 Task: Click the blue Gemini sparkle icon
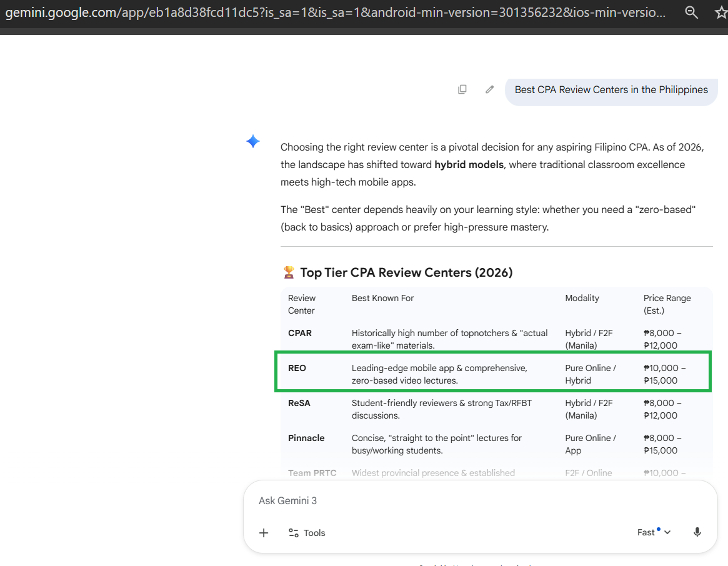tap(253, 142)
